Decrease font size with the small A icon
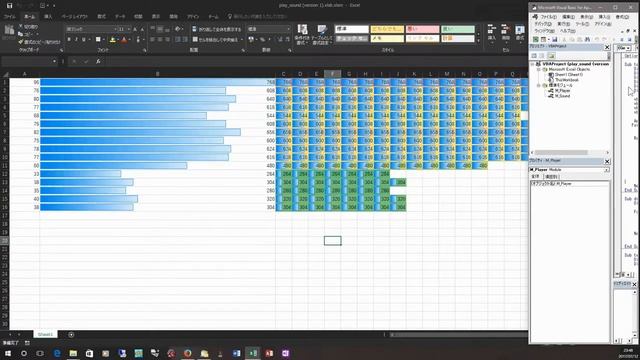Screen dimensions: 640x360 [x=142, y=29]
